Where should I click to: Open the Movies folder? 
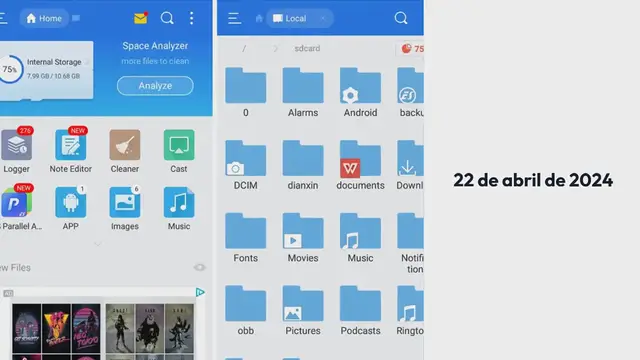point(303,231)
